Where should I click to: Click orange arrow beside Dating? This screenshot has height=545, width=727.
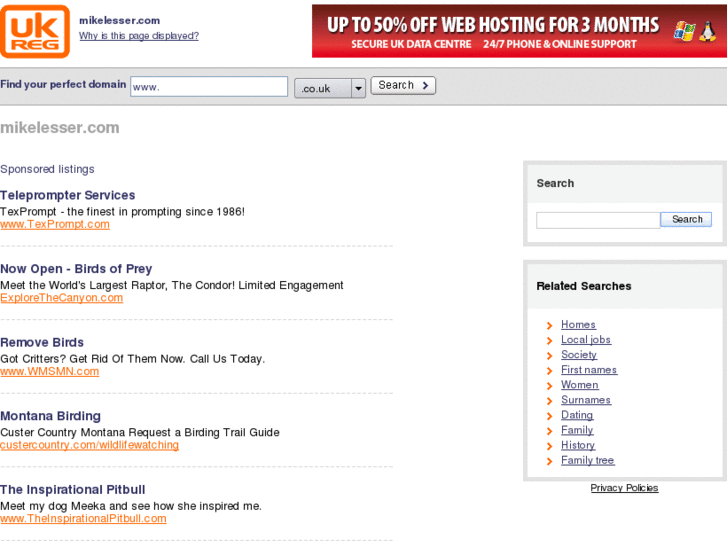tap(549, 416)
